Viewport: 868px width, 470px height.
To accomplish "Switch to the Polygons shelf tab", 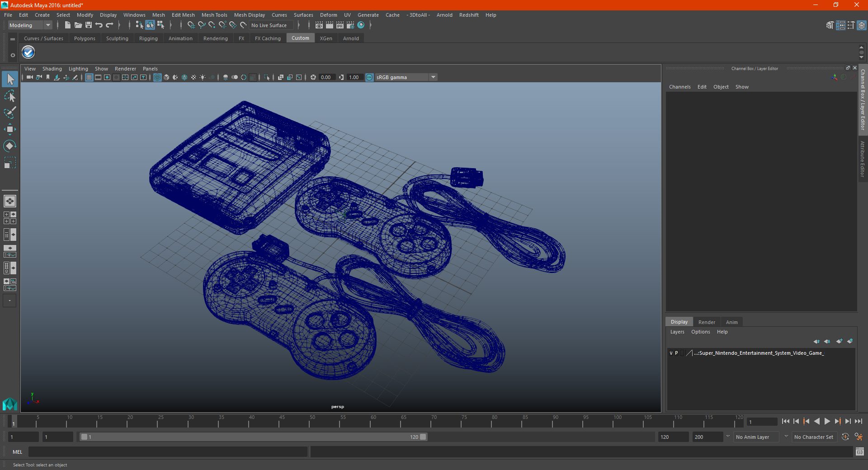I will [85, 38].
